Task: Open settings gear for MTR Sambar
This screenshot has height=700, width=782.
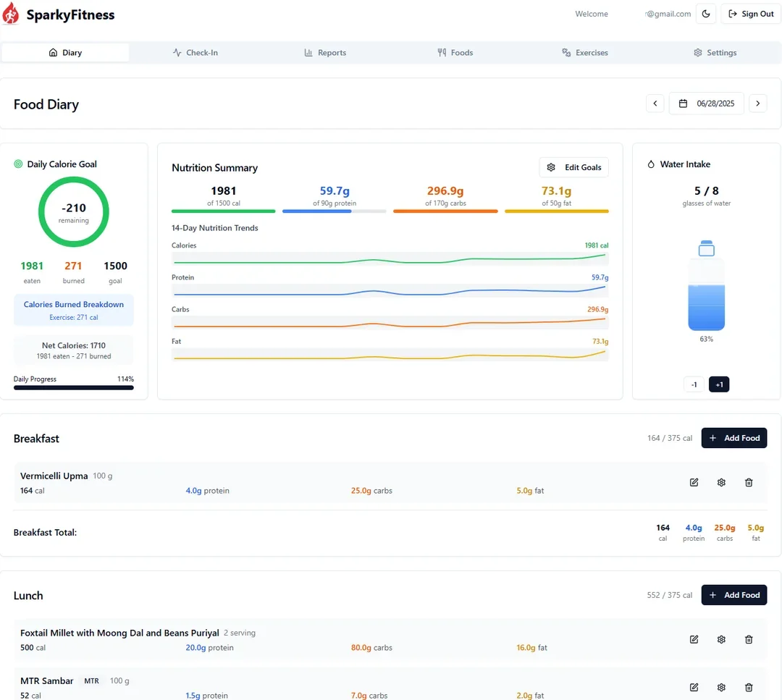Action: click(x=721, y=687)
